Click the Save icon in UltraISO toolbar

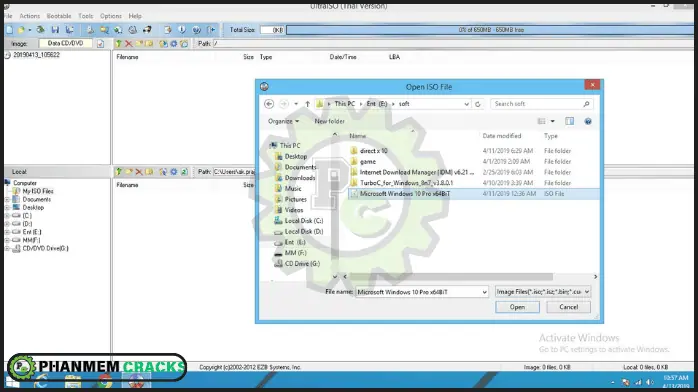[x=55, y=30]
